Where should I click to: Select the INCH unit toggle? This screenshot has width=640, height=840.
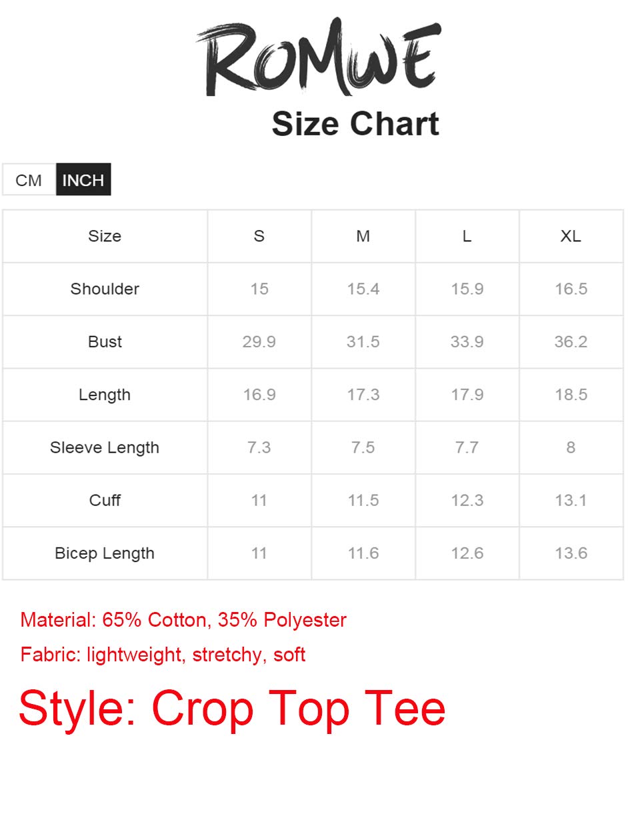tap(83, 180)
